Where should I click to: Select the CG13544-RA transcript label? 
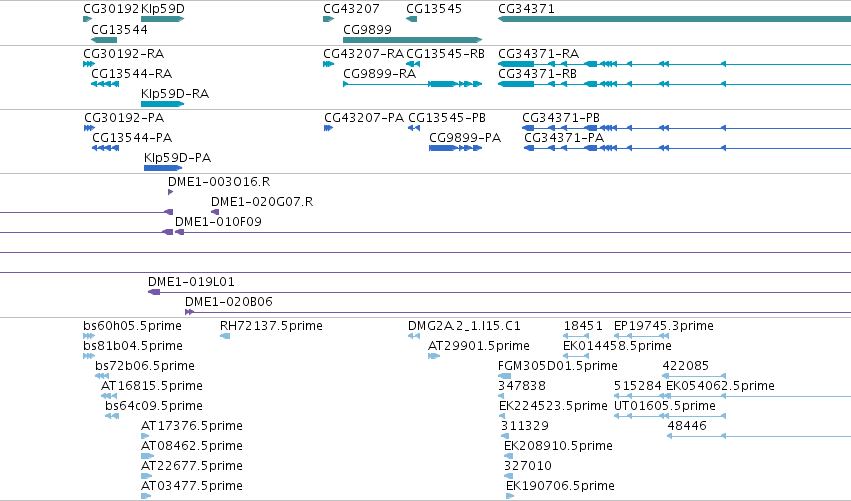pos(132,74)
